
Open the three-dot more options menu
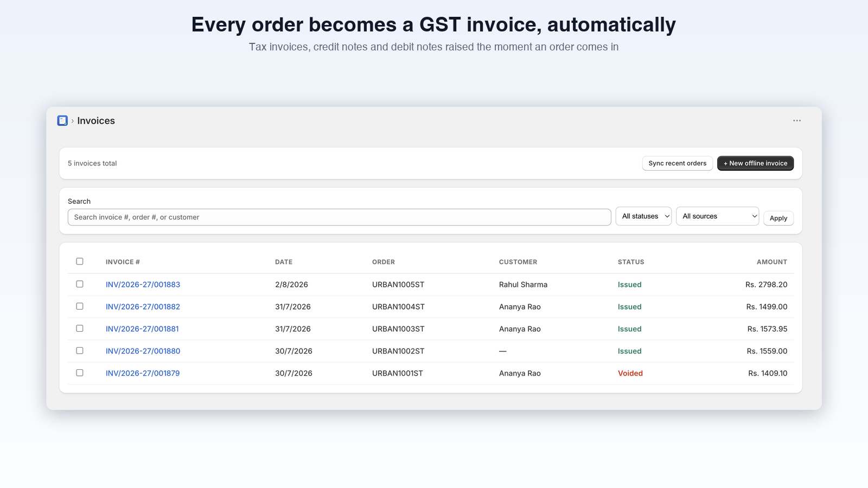pos(797,120)
